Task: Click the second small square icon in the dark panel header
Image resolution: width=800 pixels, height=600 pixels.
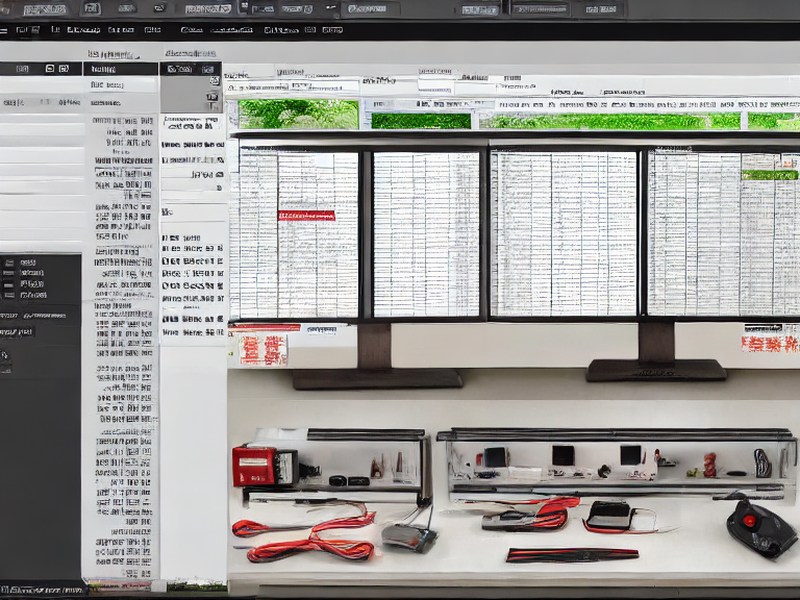Action: 64,68
